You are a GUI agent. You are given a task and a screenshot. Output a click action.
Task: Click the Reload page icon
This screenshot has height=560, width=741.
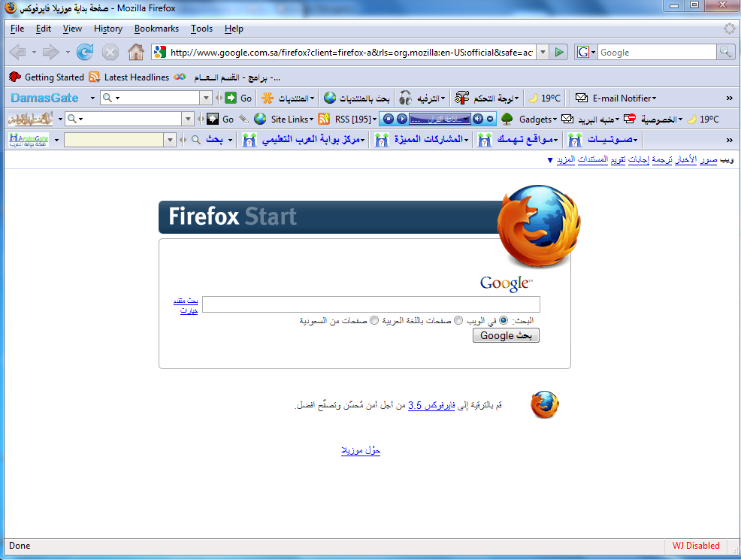point(85,52)
